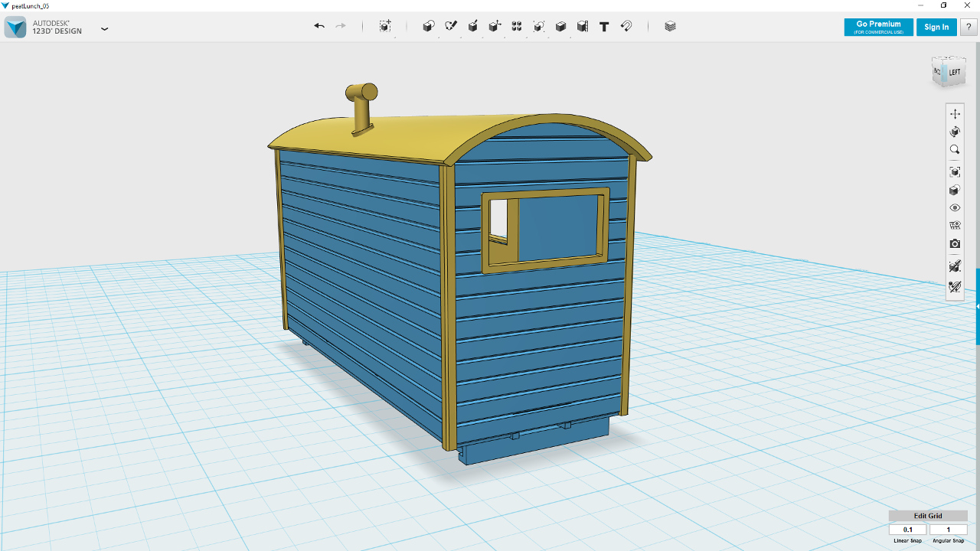Toggle grid visibility in navigation bar
The height and width of the screenshot is (551, 980).
tap(955, 226)
